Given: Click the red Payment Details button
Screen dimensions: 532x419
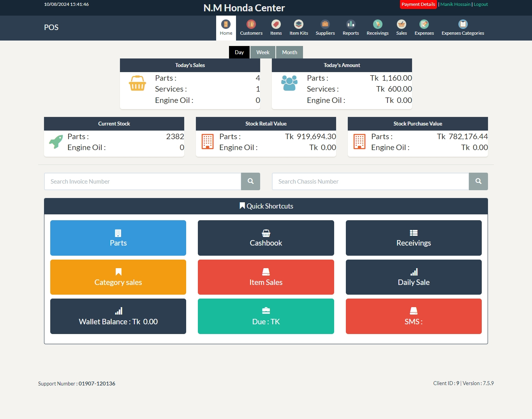Looking at the screenshot, I should pyautogui.click(x=418, y=4).
